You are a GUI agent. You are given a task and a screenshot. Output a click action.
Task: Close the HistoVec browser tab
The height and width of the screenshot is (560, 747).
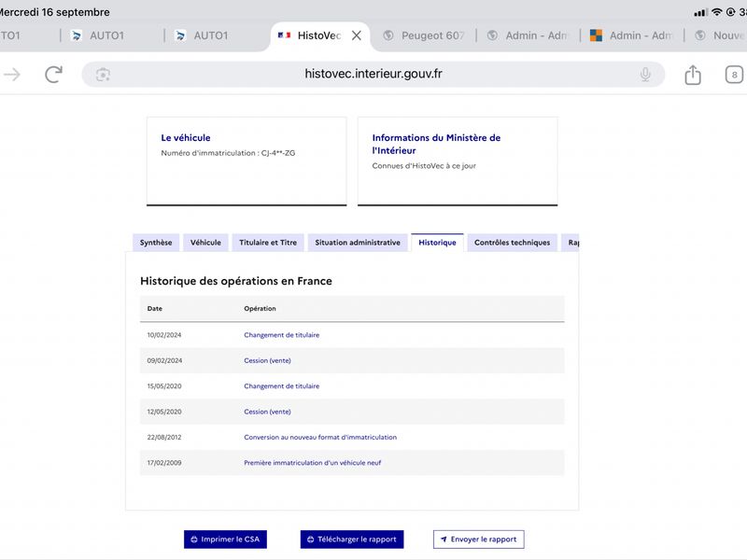[x=357, y=35]
